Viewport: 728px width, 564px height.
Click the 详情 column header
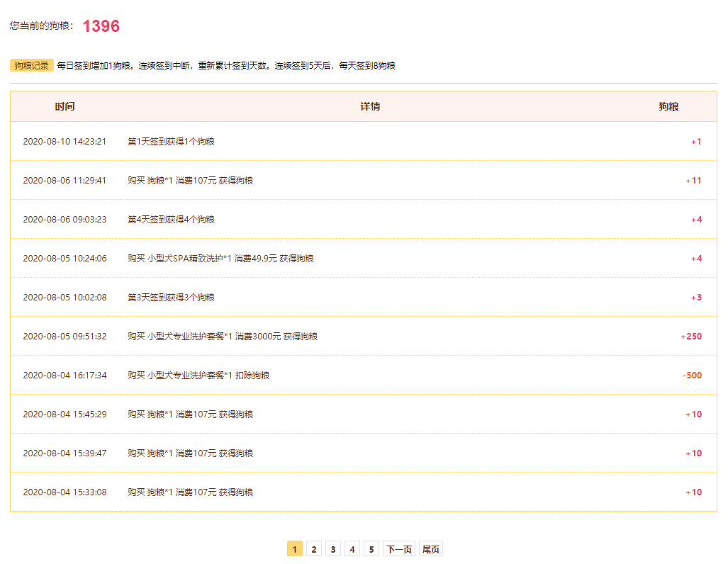pyautogui.click(x=370, y=106)
